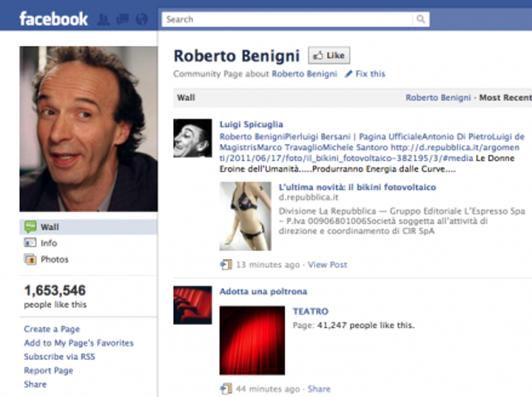Click the Add to My Page's Favorites link

79,343
